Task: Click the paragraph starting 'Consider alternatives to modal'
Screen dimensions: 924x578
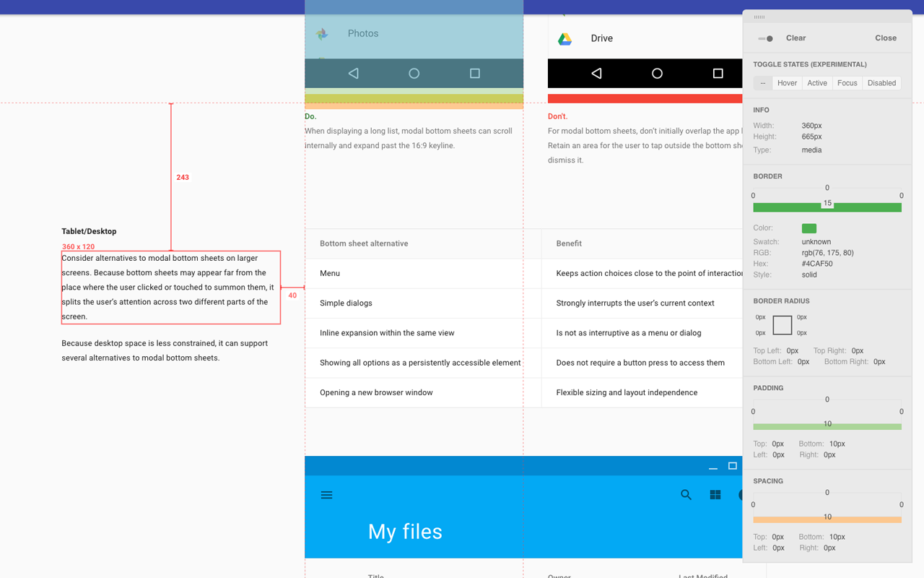Action: (x=170, y=288)
